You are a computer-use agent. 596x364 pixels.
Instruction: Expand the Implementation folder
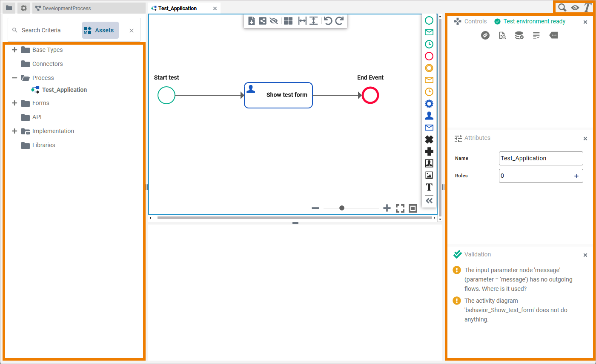[14, 131]
